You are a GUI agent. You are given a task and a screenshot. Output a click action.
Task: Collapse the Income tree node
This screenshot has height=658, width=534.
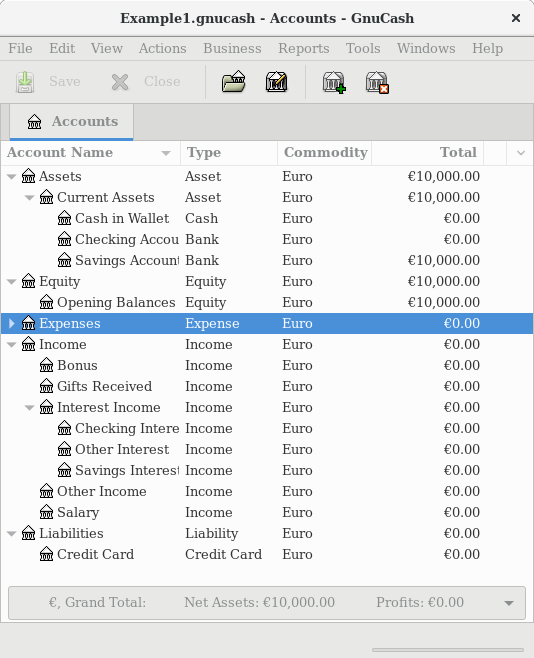[x=12, y=345]
